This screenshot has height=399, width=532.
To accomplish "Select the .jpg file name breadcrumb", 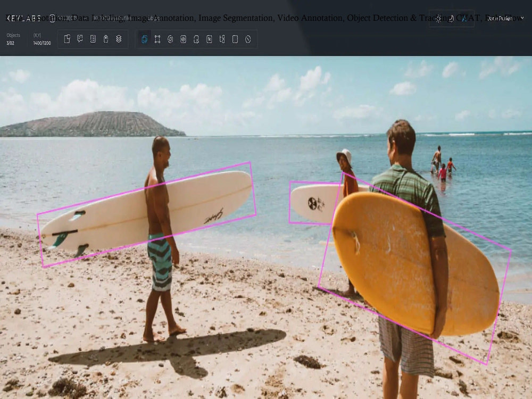I will [x=153, y=18].
